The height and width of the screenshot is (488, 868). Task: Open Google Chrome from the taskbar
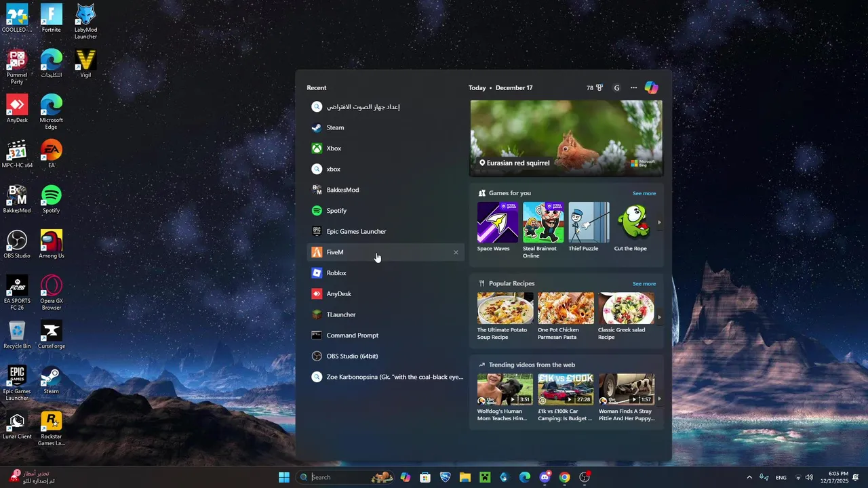(x=564, y=477)
